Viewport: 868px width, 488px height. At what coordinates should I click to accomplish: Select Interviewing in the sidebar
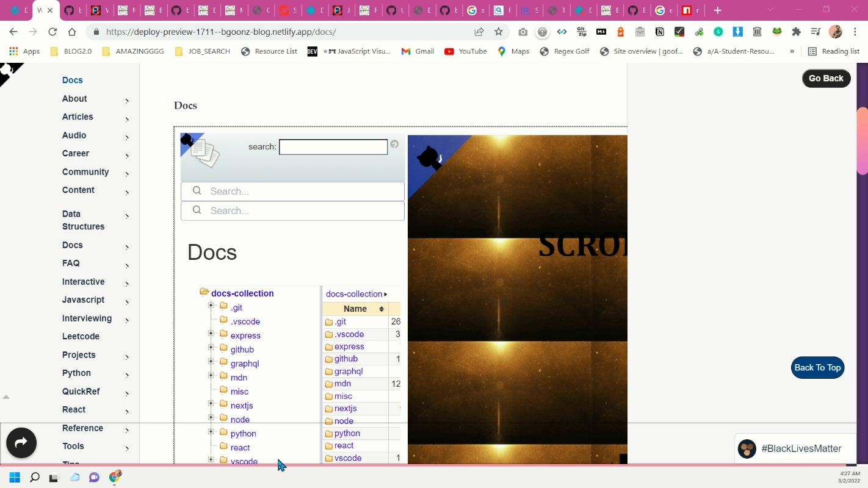[87, 318]
